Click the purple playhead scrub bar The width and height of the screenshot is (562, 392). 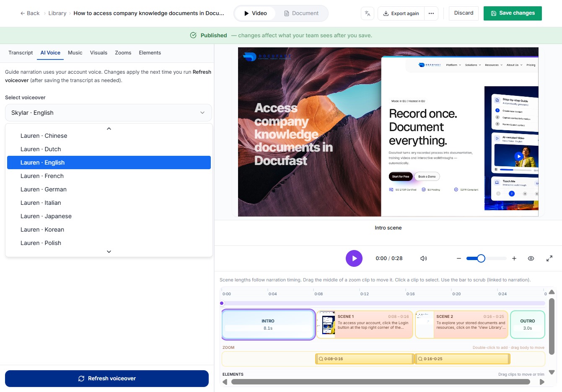383,303
